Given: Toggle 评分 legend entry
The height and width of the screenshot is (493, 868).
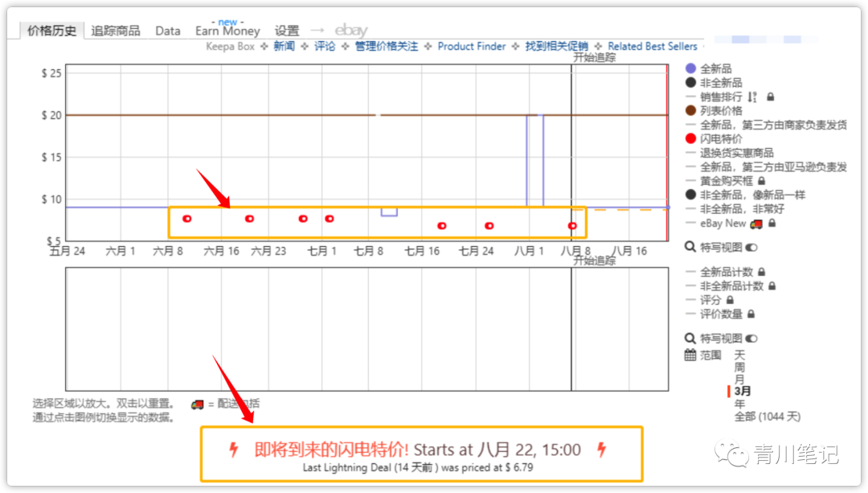Looking at the screenshot, I should (x=710, y=300).
